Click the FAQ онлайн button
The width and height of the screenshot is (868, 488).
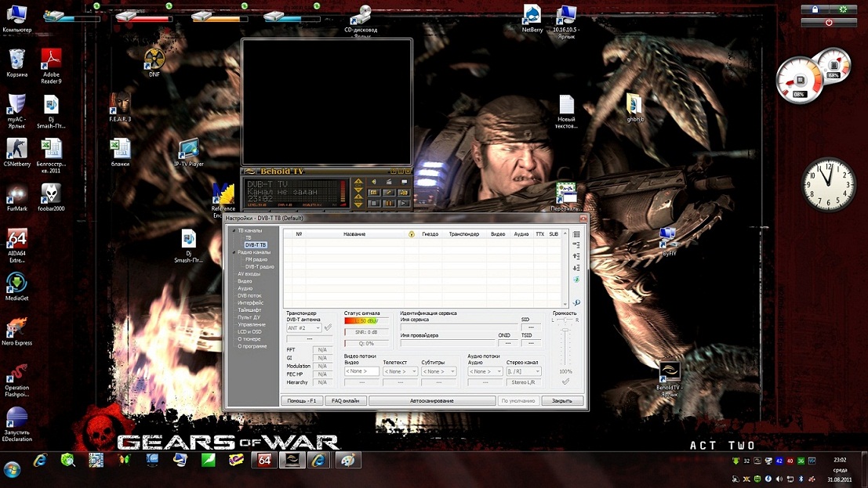pos(345,401)
